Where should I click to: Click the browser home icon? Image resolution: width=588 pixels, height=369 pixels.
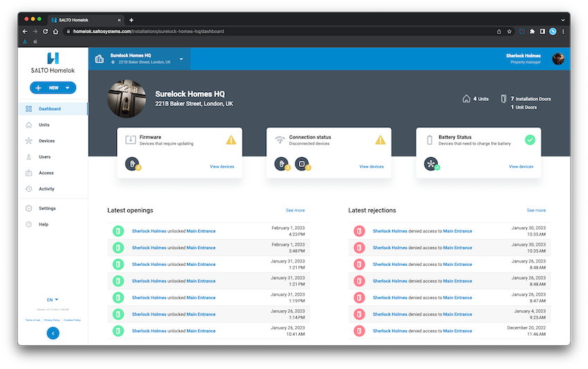[x=55, y=32]
